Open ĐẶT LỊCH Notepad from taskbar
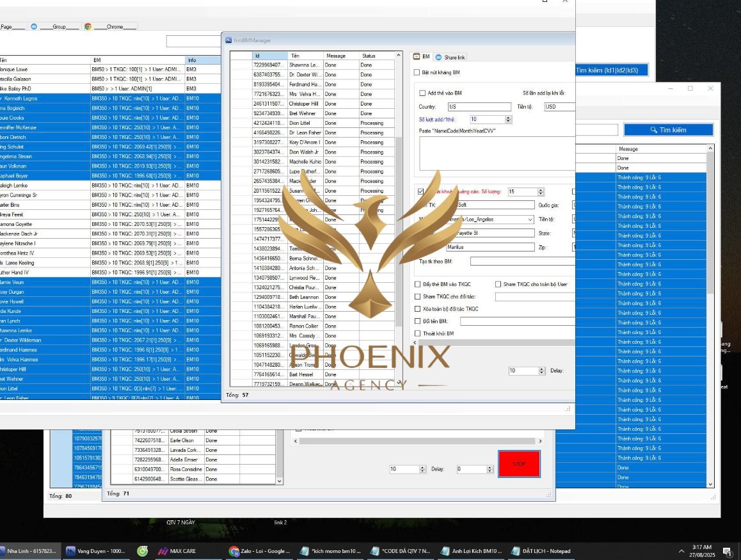This screenshot has height=560, width=741. pyautogui.click(x=541, y=551)
